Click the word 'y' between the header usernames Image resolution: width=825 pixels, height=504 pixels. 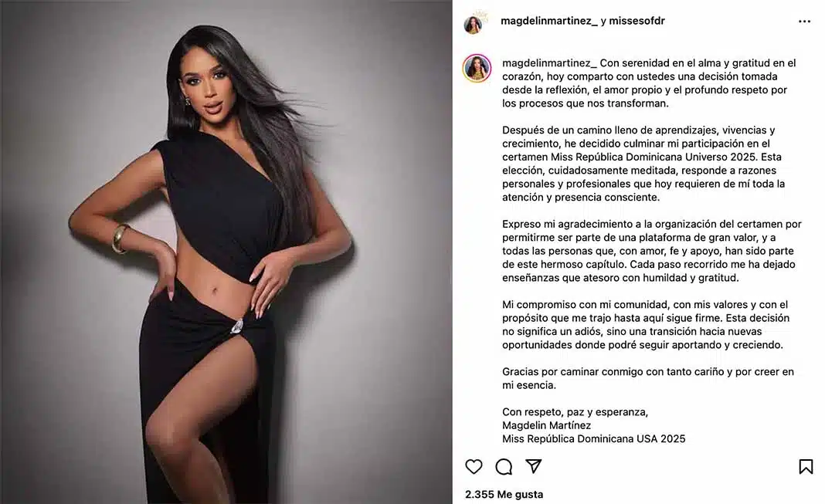[x=603, y=22]
